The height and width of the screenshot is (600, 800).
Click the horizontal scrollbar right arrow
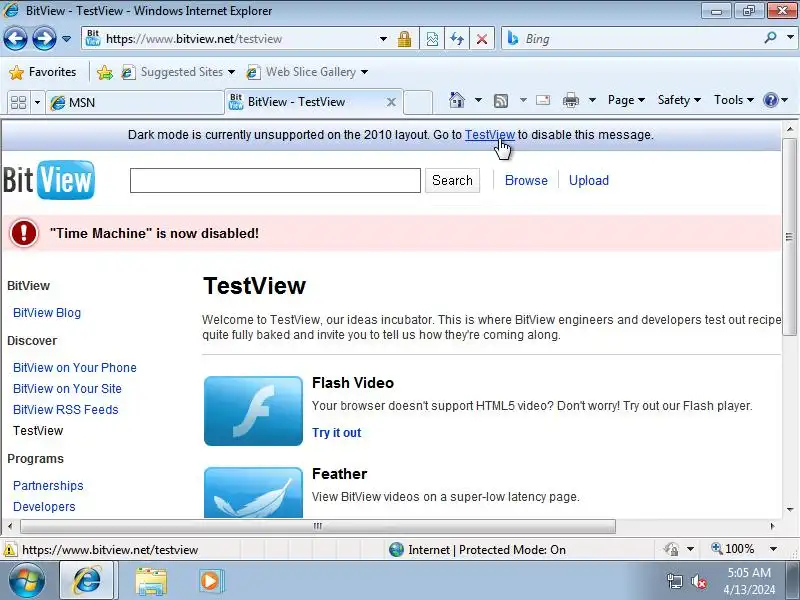click(773, 526)
